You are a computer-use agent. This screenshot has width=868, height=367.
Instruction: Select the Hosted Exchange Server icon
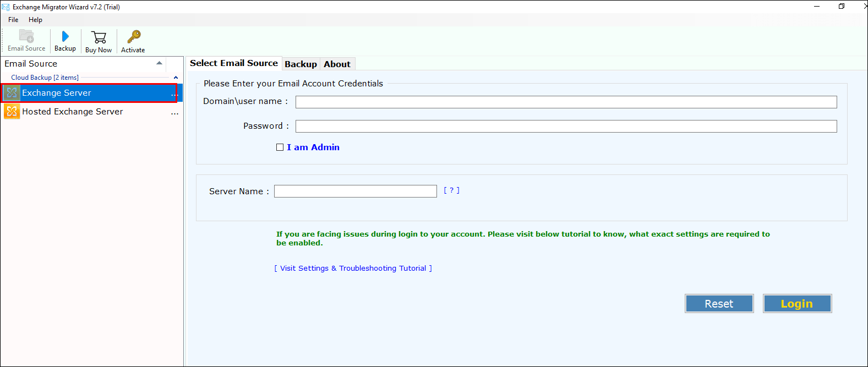tap(12, 112)
